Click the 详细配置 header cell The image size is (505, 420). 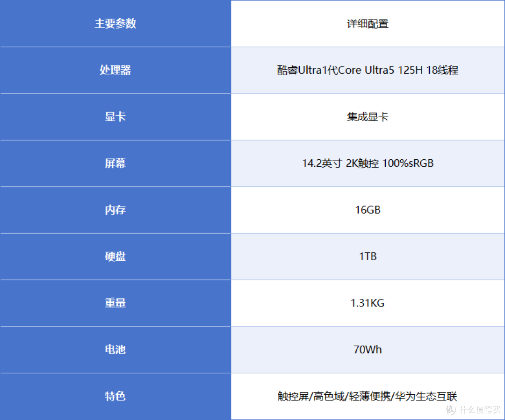[368, 23]
